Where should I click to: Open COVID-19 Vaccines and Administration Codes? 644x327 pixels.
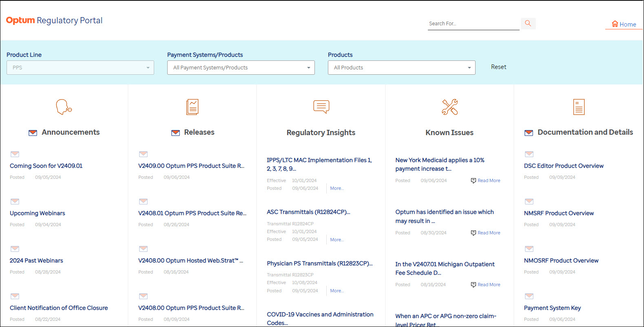(320, 318)
